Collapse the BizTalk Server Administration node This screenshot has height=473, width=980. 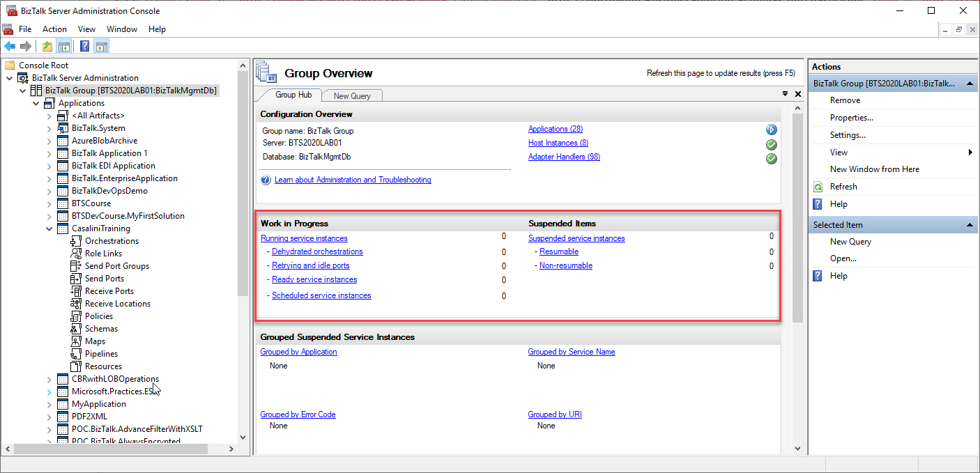(x=10, y=78)
